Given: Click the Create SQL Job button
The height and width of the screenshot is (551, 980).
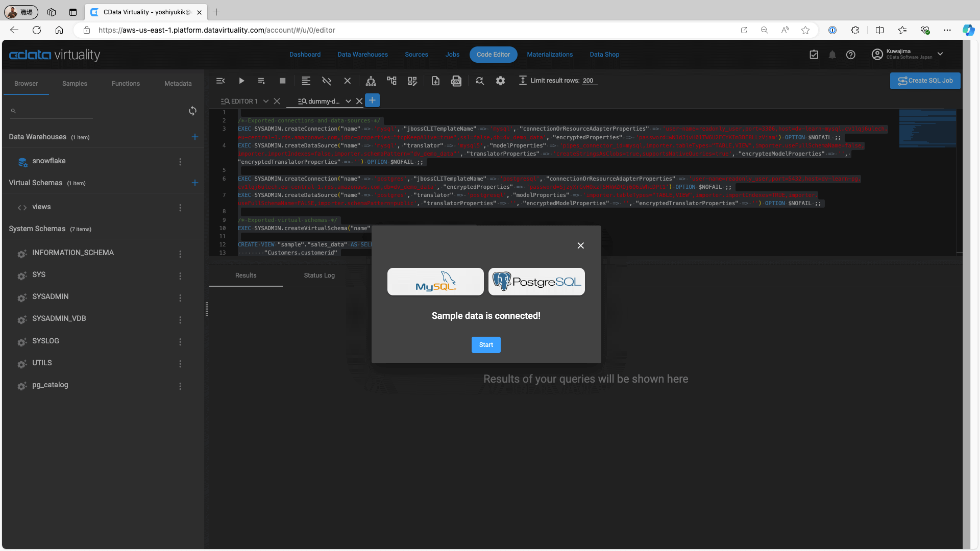Looking at the screenshot, I should pyautogui.click(x=925, y=81).
